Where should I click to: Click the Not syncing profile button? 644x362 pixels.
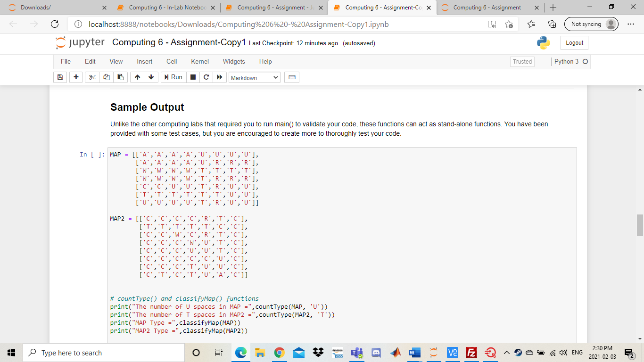[591, 24]
